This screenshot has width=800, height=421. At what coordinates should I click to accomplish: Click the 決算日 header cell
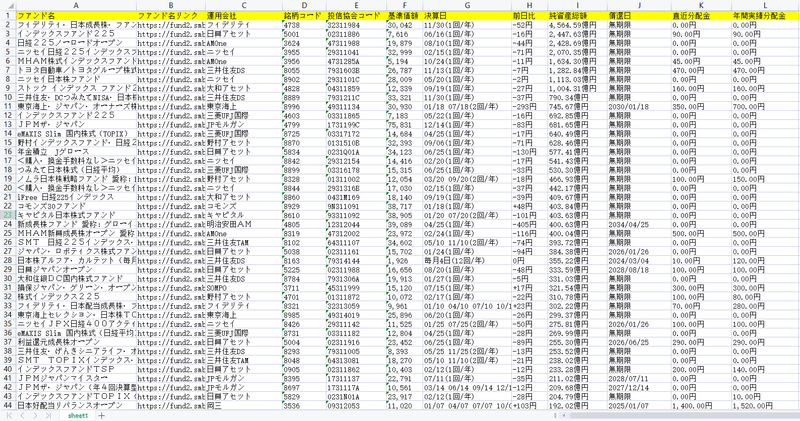coord(467,15)
